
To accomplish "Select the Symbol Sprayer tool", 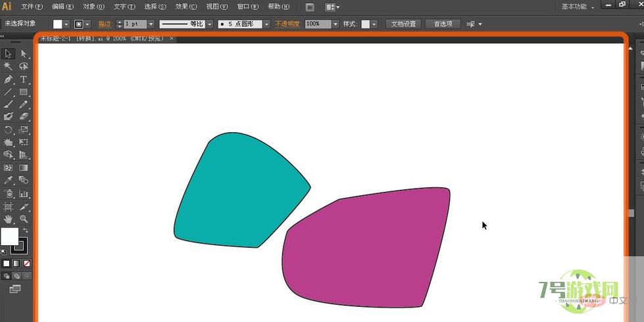I will [8, 194].
